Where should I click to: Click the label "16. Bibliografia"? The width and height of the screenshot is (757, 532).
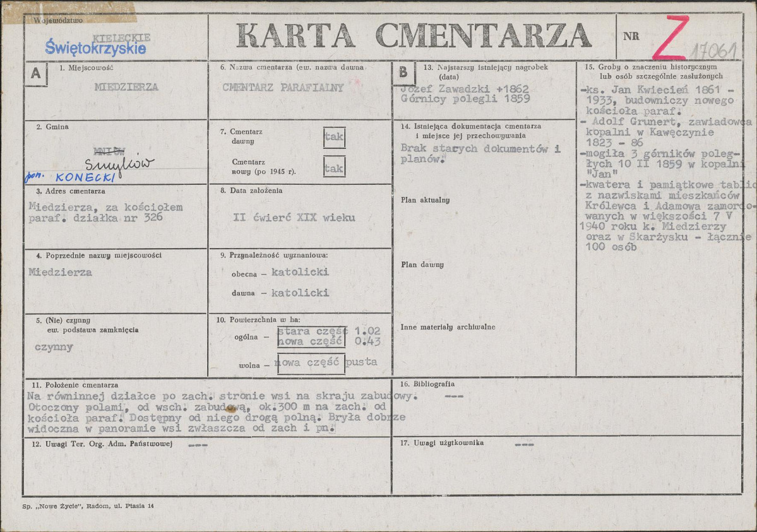coord(427,384)
